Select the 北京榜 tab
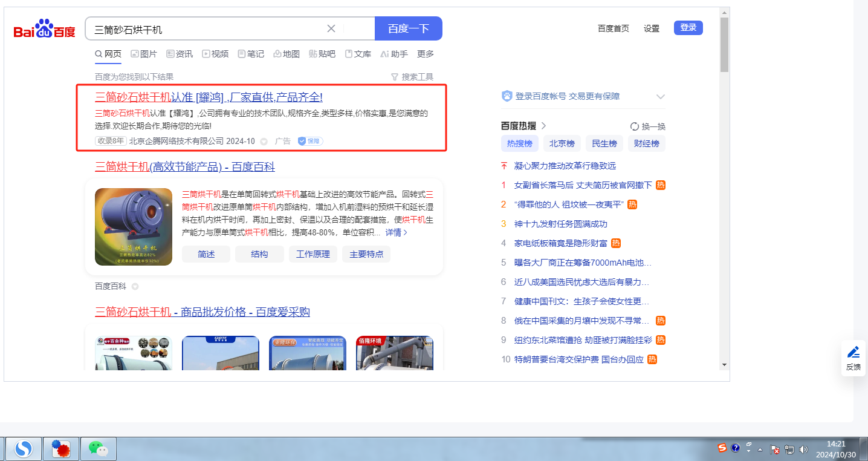Image resolution: width=868 pixels, height=461 pixels. click(x=562, y=143)
